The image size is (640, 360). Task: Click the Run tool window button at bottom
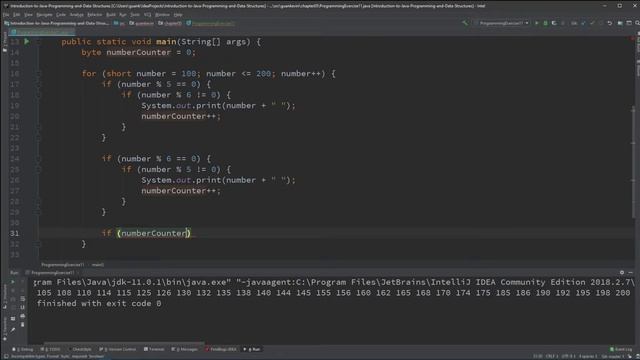pyautogui.click(x=252, y=349)
